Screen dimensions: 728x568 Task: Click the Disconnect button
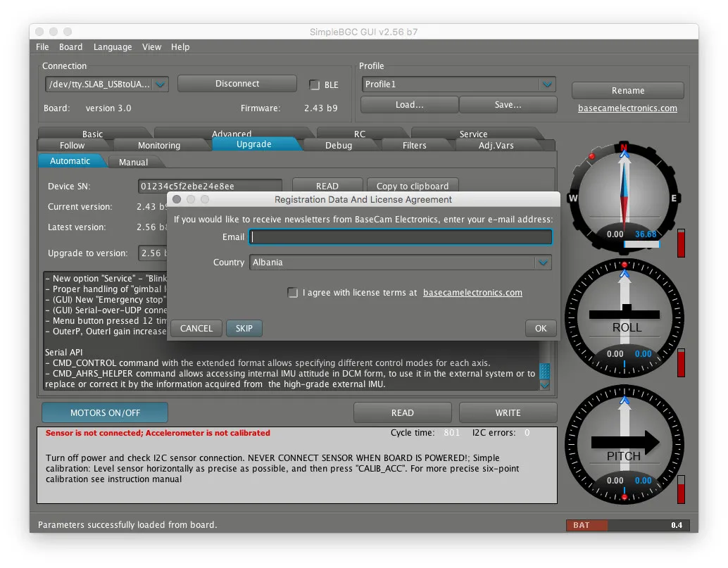click(237, 84)
